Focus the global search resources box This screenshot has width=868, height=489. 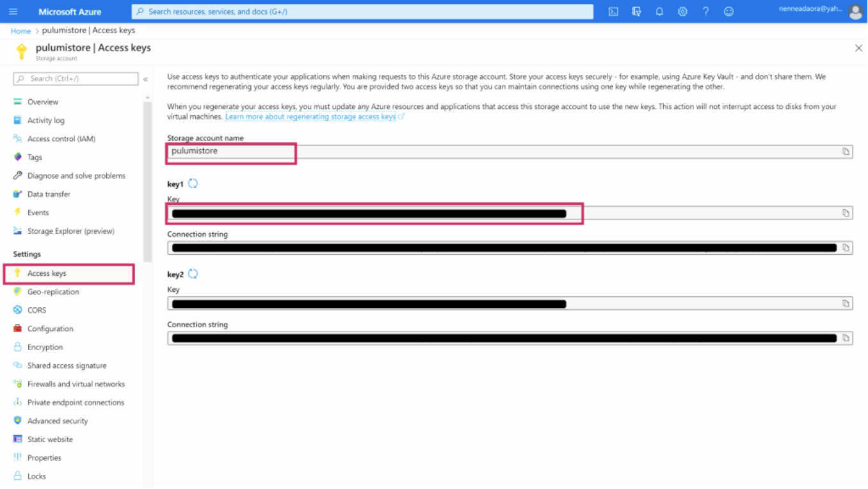click(362, 12)
